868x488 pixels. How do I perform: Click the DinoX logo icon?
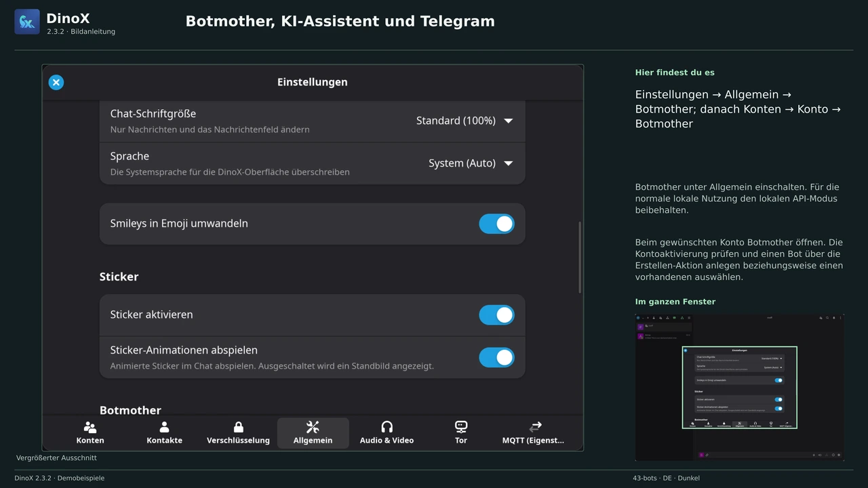pos(27,22)
